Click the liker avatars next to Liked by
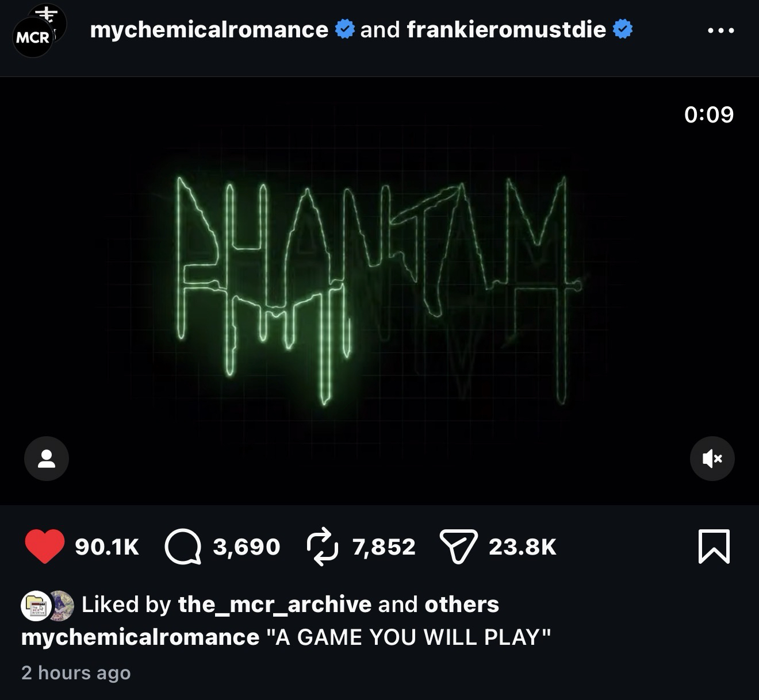The image size is (759, 700). click(x=47, y=606)
